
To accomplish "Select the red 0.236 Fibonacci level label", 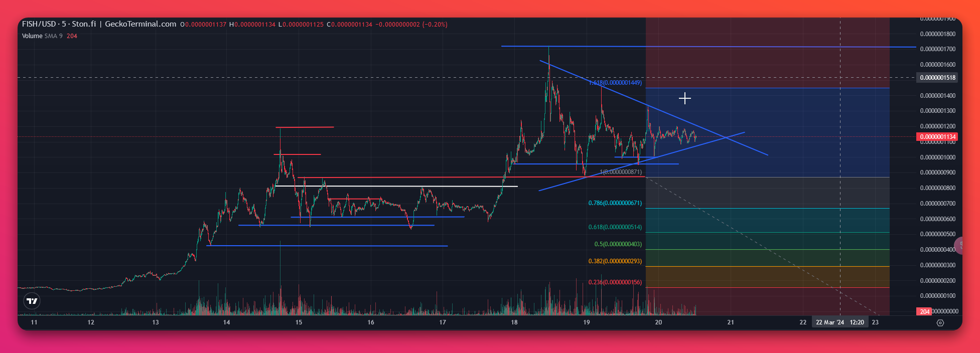I will pos(615,282).
